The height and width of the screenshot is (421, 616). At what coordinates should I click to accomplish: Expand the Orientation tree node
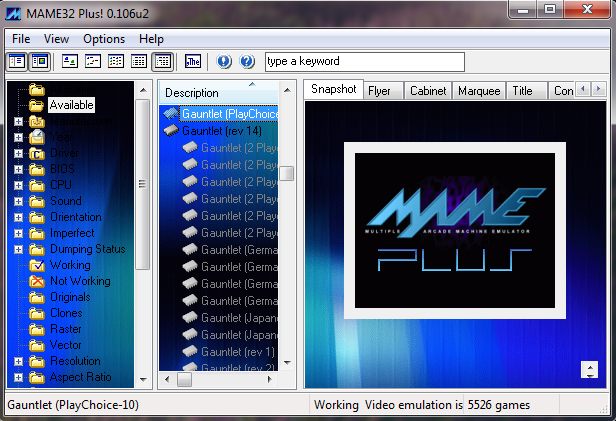(18, 217)
